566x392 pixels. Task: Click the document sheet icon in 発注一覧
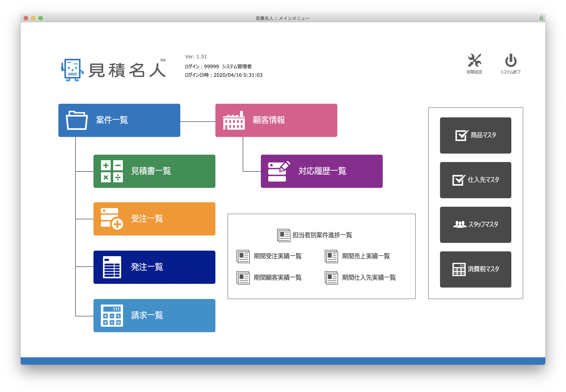pyautogui.click(x=112, y=267)
